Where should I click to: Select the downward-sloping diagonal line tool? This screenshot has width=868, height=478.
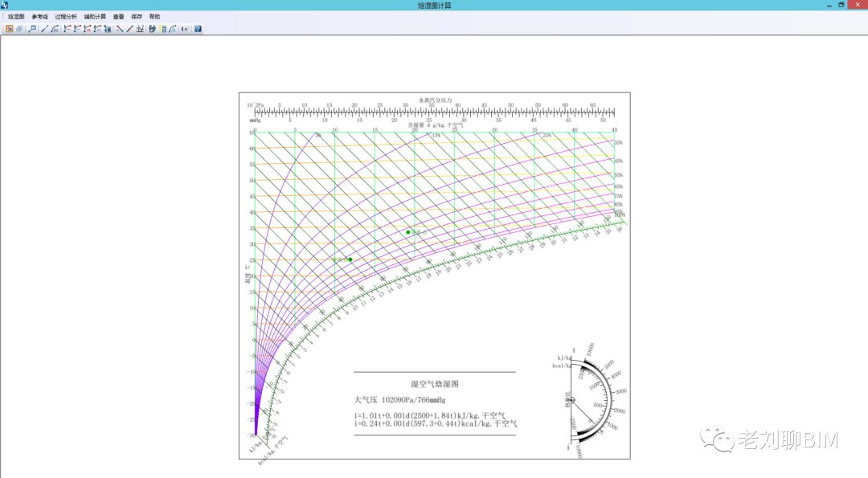pyautogui.click(x=120, y=29)
